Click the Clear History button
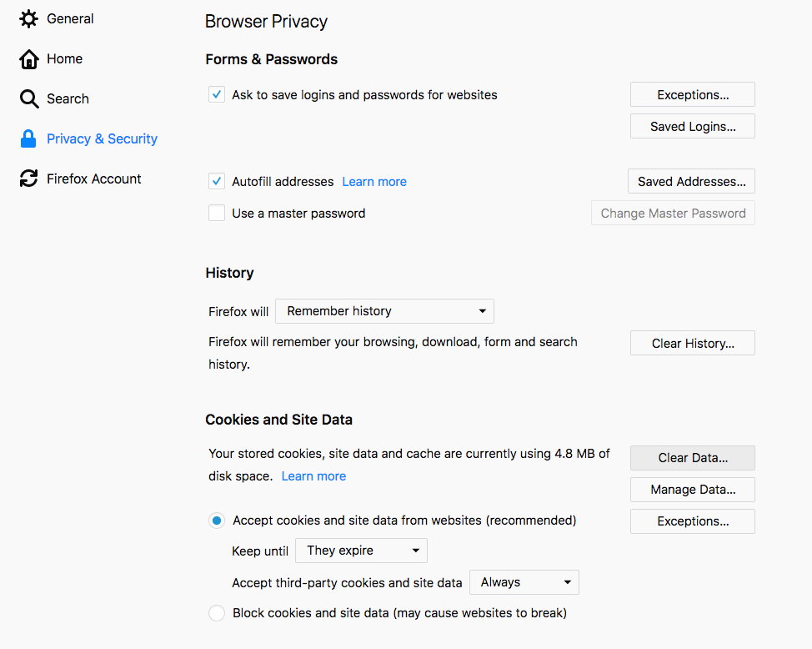The height and width of the screenshot is (649, 812). pos(693,343)
